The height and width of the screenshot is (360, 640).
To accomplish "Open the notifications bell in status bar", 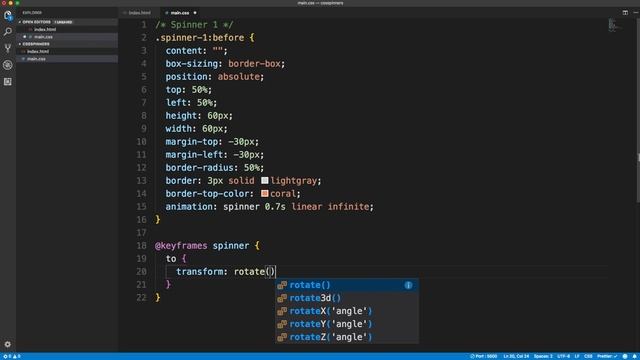I will click(635, 356).
